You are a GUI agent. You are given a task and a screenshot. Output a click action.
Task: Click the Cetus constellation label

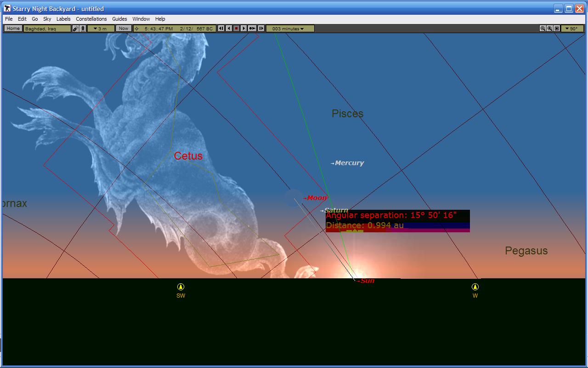(188, 156)
